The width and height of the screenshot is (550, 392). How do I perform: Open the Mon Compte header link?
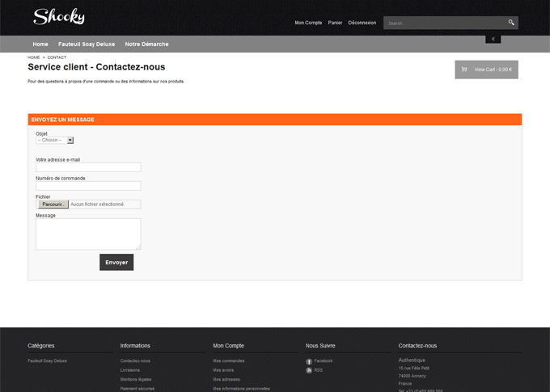[x=308, y=23]
